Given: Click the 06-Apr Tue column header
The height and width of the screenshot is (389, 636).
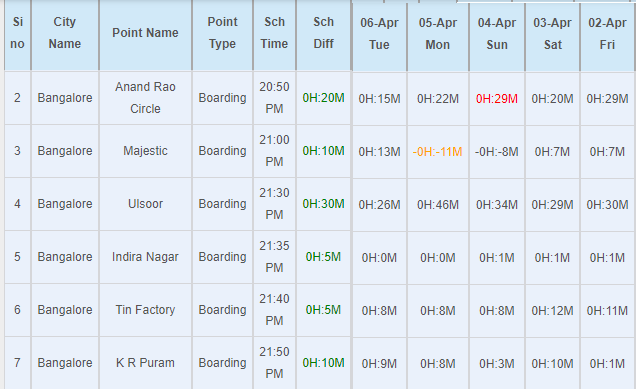Looking at the screenshot, I should 379,34.
